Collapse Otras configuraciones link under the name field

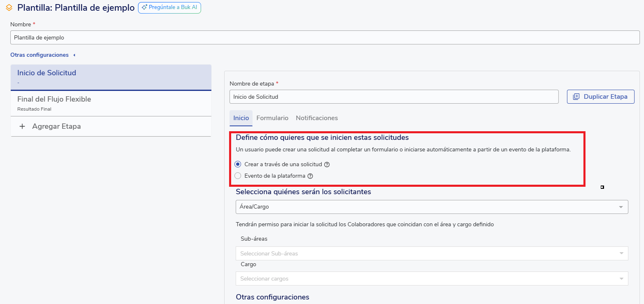click(x=42, y=55)
